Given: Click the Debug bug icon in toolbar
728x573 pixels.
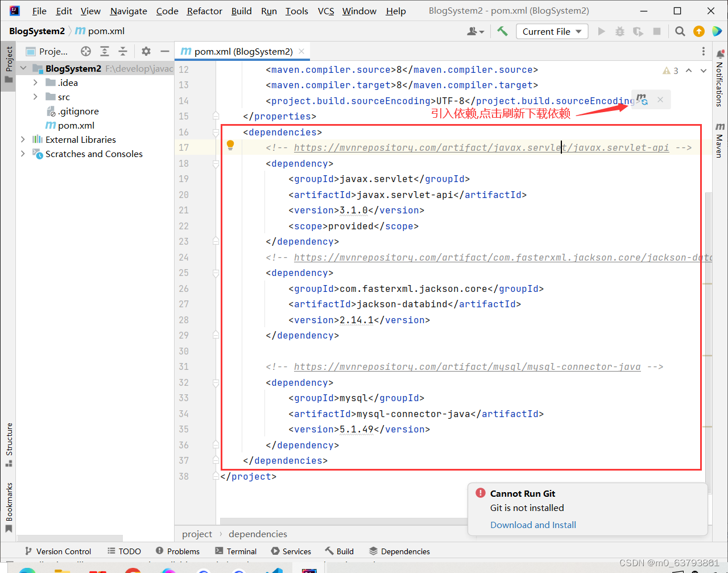Looking at the screenshot, I should click(620, 31).
